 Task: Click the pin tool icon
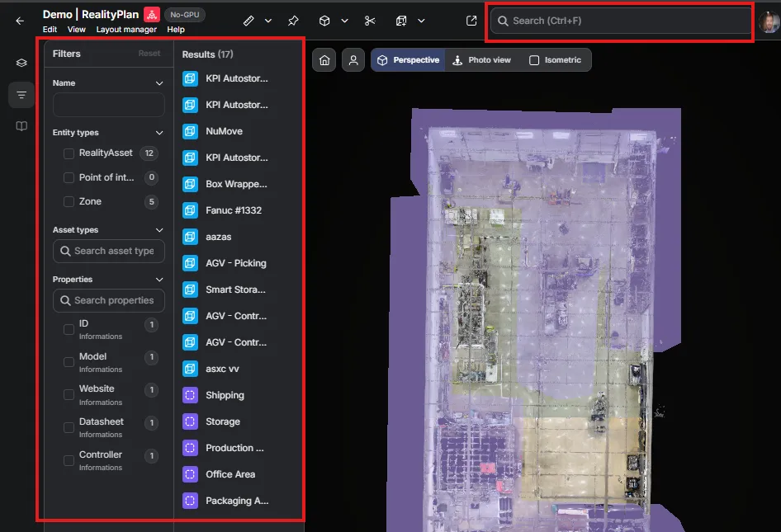pyautogui.click(x=293, y=21)
